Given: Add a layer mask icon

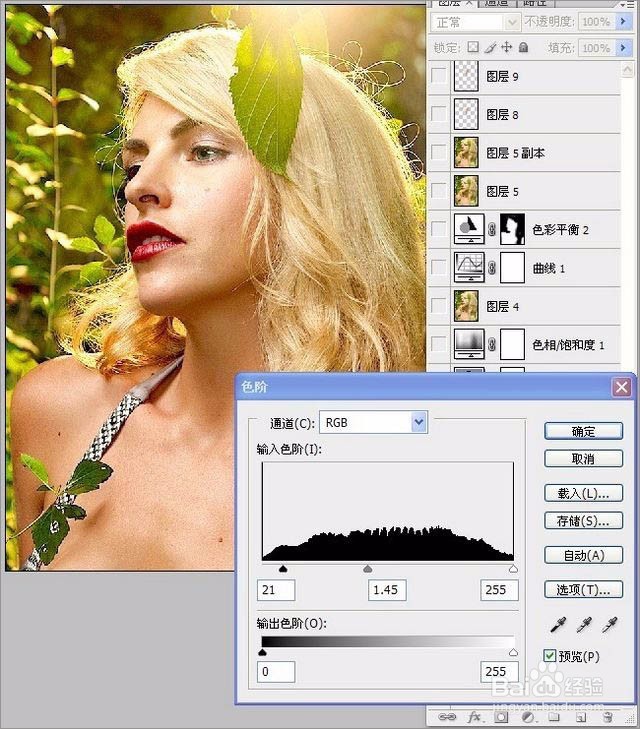Looking at the screenshot, I should click(501, 717).
